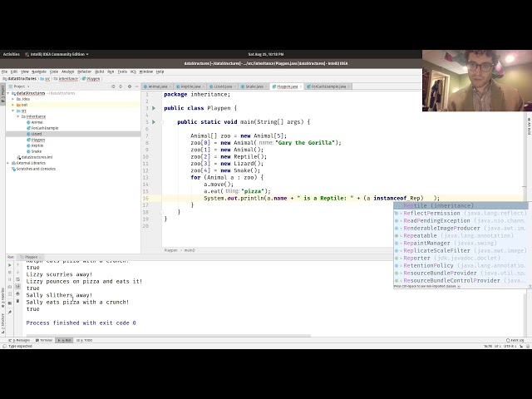The height and width of the screenshot is (399, 532).
Task: Rerun Playpen using green arrow in Run panel
Action: click(x=9, y=265)
